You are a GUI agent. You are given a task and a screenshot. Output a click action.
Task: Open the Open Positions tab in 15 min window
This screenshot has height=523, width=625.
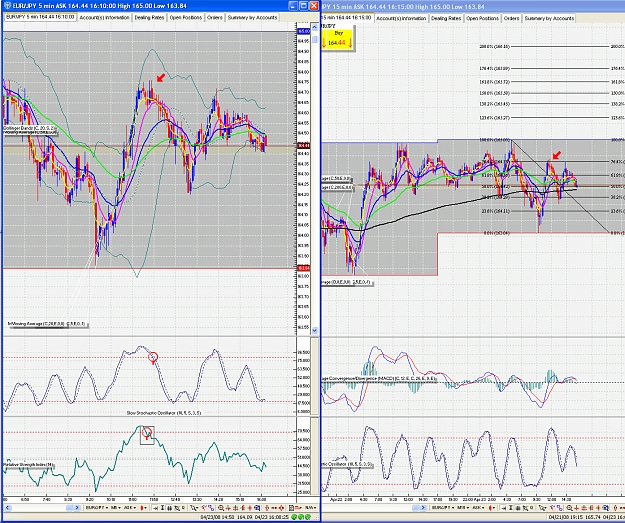point(482,18)
